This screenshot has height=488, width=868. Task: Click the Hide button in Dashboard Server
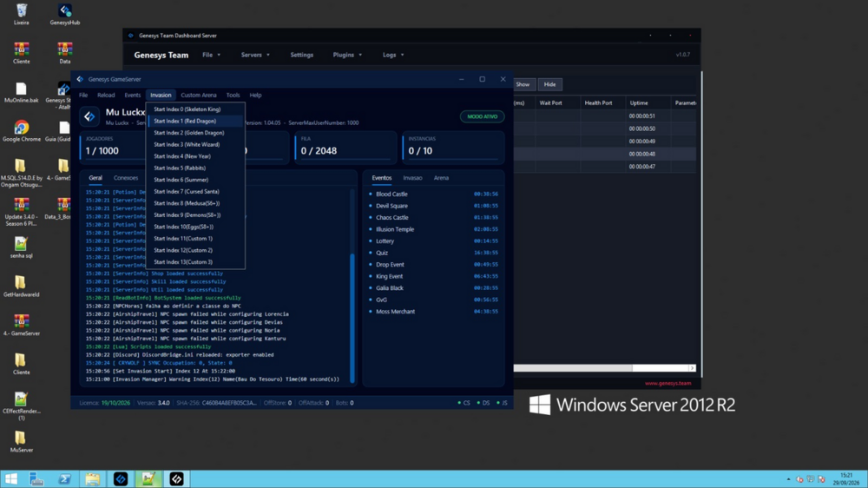click(x=549, y=84)
